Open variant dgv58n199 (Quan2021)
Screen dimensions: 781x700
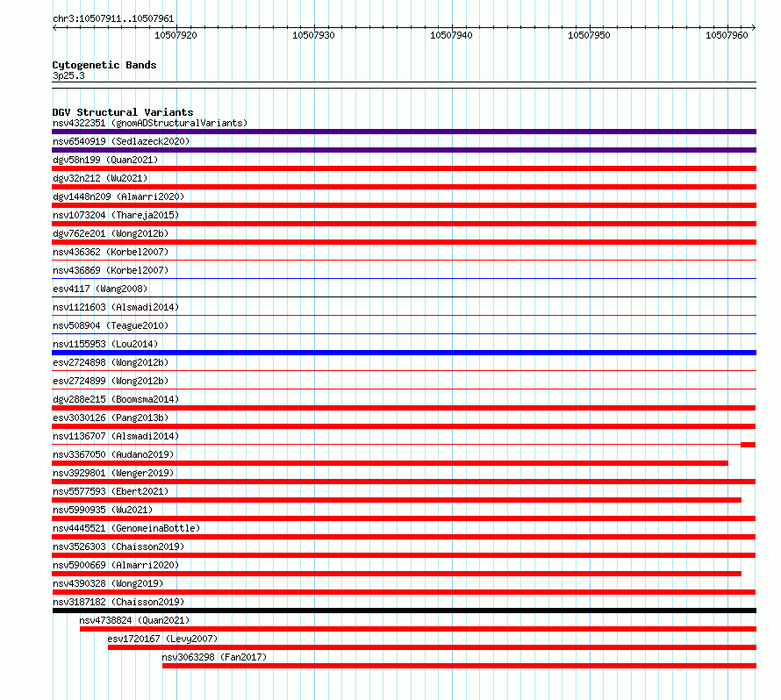point(105,160)
